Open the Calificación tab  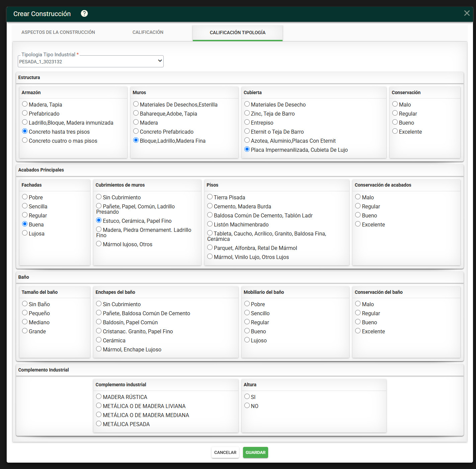click(148, 32)
